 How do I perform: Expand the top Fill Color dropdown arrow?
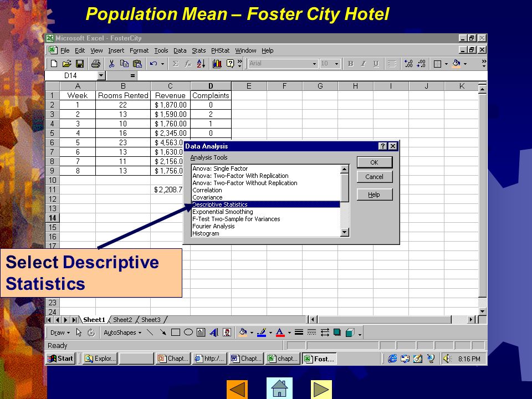465,64
